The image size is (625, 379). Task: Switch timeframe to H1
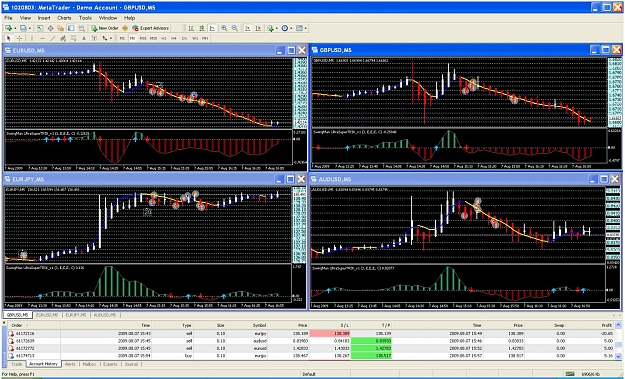click(163, 38)
